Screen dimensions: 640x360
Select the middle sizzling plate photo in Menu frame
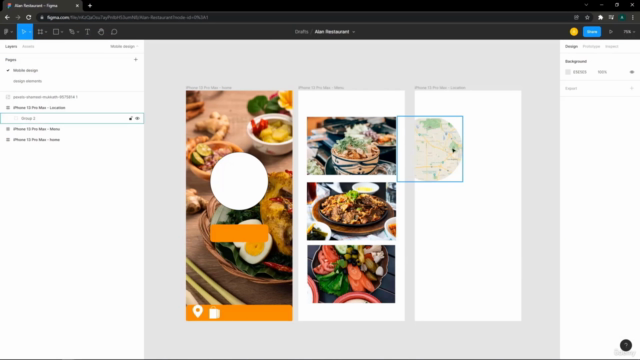(351, 211)
